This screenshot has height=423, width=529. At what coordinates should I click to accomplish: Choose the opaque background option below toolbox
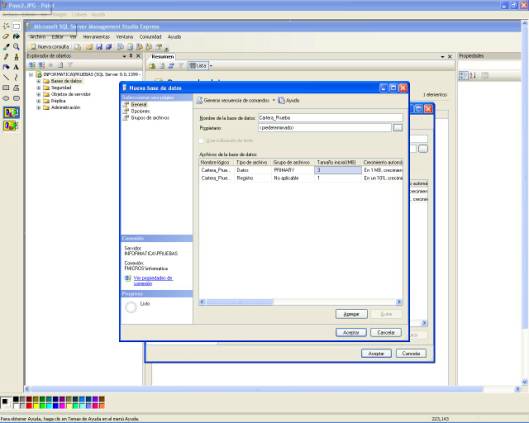click(11, 112)
